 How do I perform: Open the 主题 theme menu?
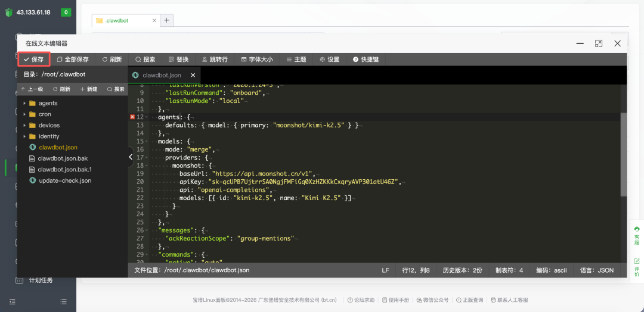[x=296, y=60]
